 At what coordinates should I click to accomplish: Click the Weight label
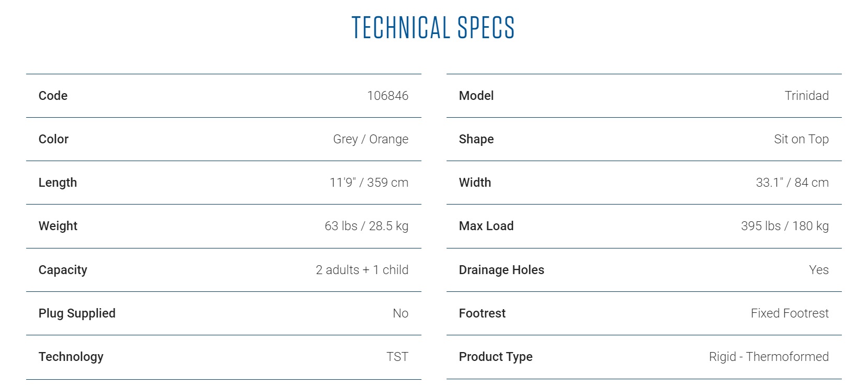click(x=58, y=226)
